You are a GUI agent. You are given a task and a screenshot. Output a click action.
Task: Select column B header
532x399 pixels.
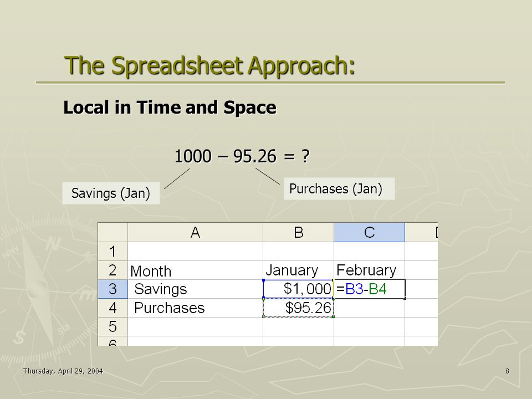[298, 232]
